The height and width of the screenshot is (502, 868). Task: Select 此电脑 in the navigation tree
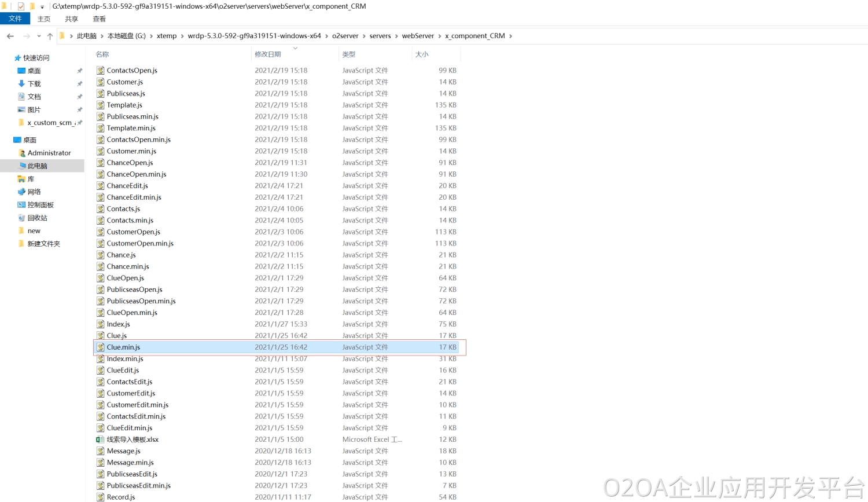pyautogui.click(x=37, y=166)
